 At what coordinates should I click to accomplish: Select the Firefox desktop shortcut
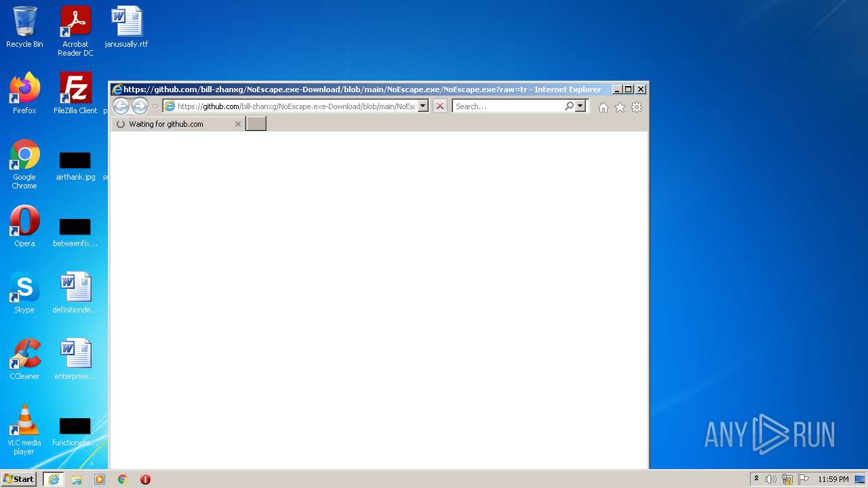pyautogui.click(x=24, y=93)
